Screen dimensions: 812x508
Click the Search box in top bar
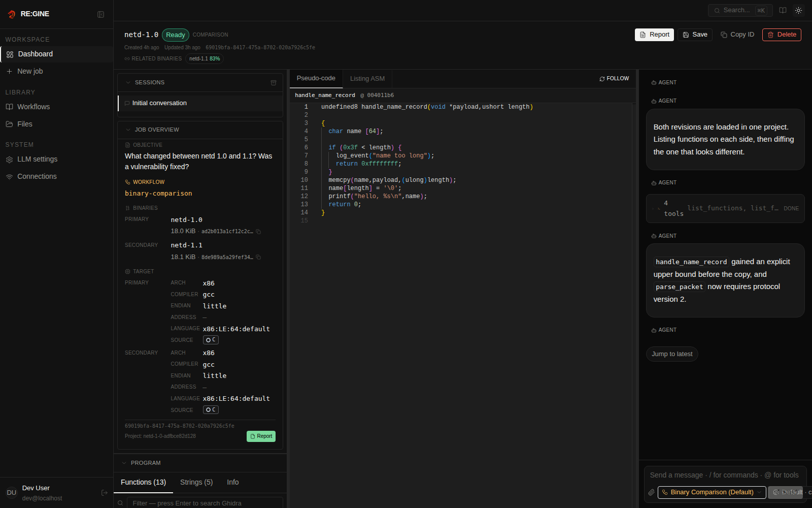click(740, 10)
